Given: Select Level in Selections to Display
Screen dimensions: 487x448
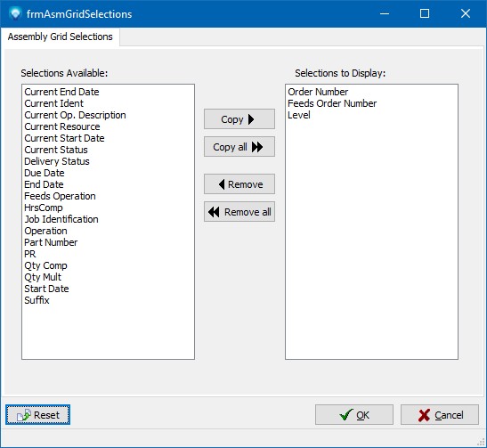Looking at the screenshot, I should 299,115.
